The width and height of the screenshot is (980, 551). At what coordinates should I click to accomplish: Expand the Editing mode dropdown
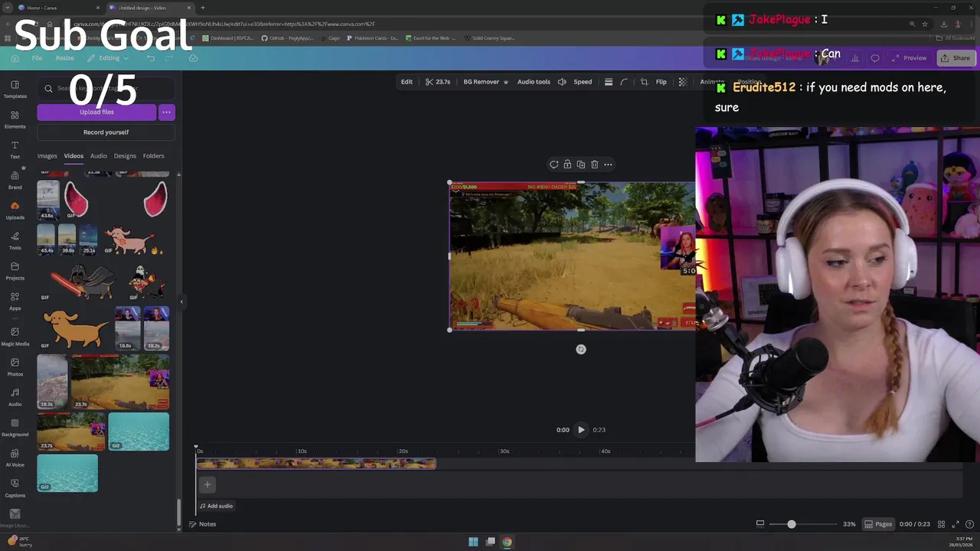click(109, 58)
